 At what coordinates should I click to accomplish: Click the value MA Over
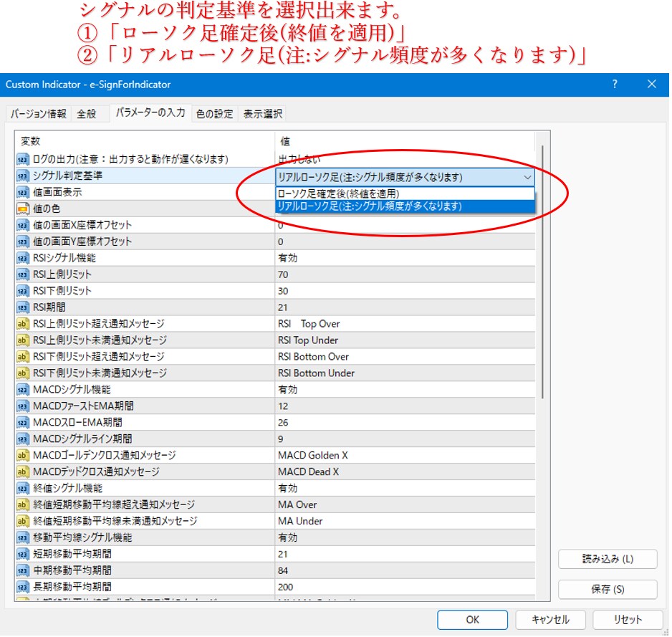pyautogui.click(x=297, y=504)
